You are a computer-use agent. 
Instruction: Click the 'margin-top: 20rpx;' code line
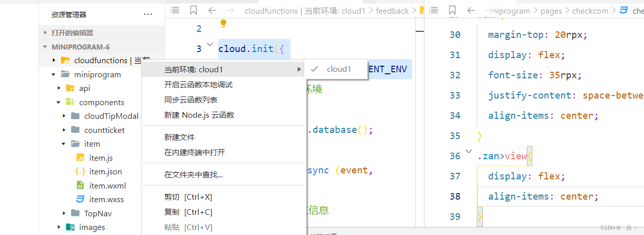(537, 34)
